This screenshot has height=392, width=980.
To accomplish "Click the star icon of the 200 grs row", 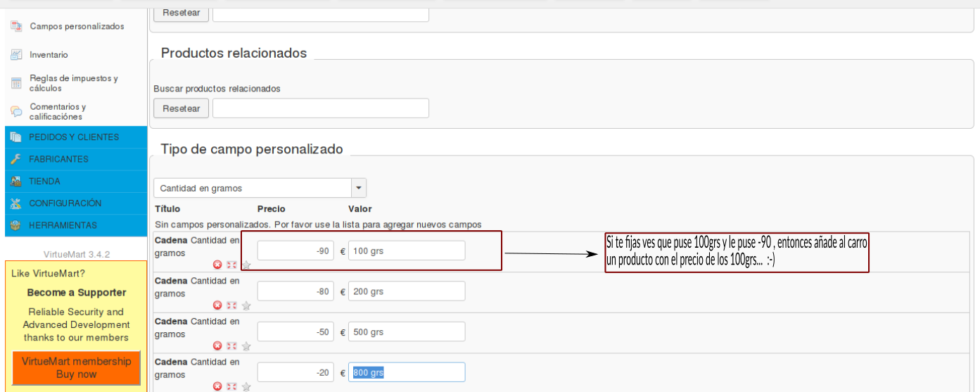I will (246, 305).
